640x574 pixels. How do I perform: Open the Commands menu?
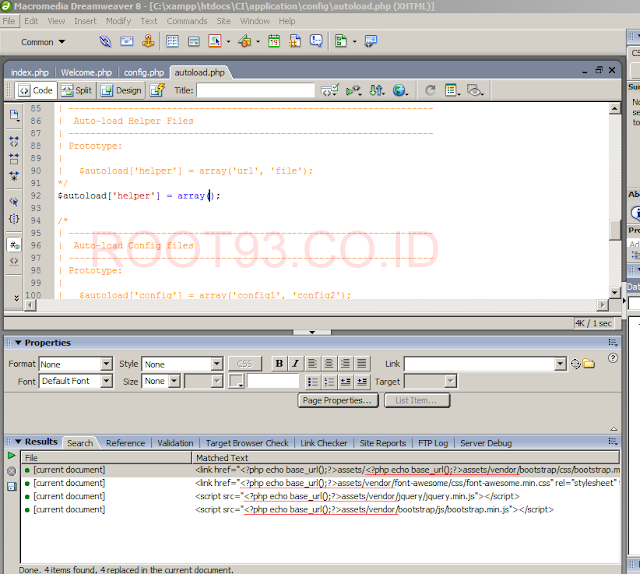187,21
